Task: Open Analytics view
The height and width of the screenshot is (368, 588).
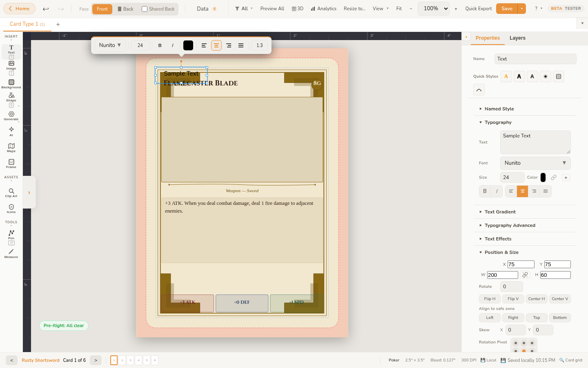Action: click(x=323, y=9)
